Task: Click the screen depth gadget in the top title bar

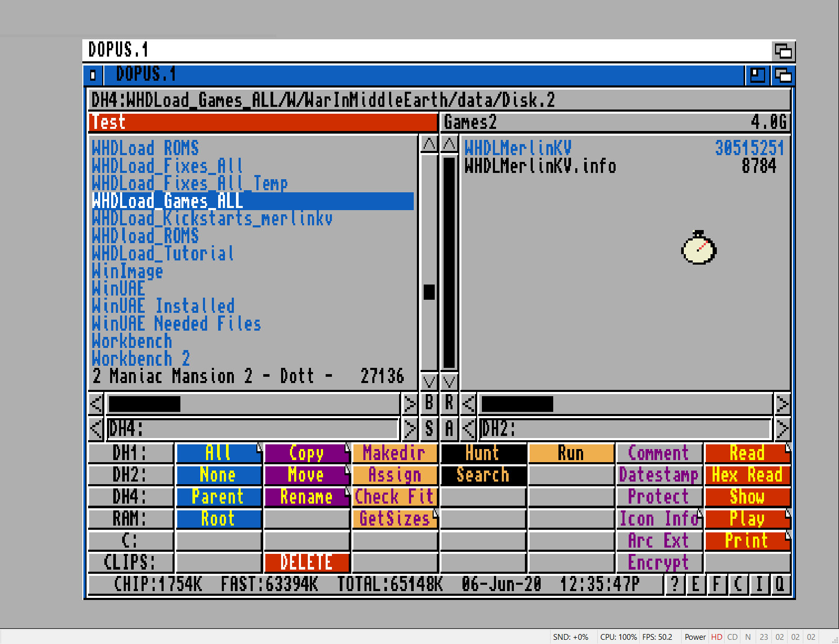Action: pos(783,51)
